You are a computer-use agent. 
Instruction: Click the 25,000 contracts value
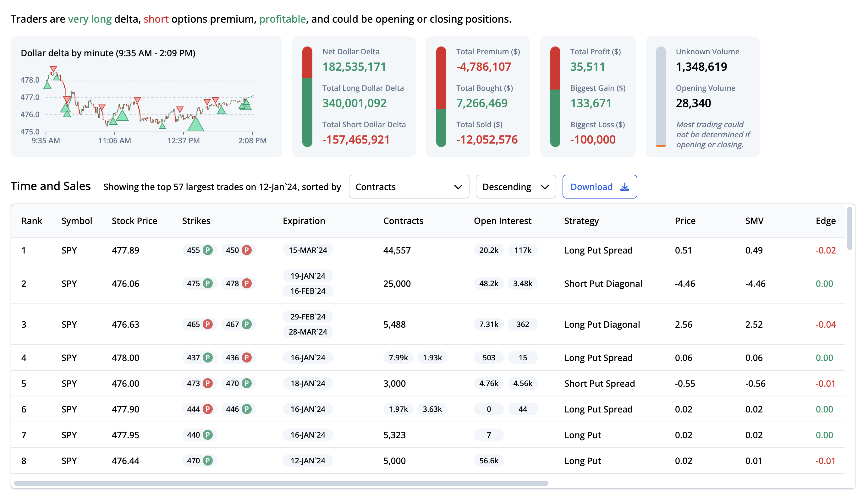(397, 284)
